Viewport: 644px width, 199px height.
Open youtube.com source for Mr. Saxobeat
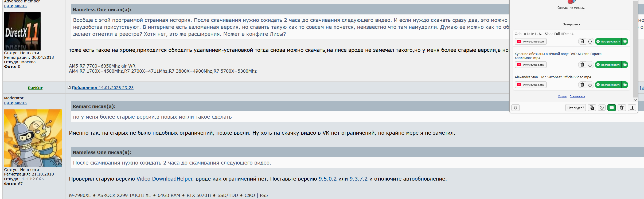tap(530, 85)
